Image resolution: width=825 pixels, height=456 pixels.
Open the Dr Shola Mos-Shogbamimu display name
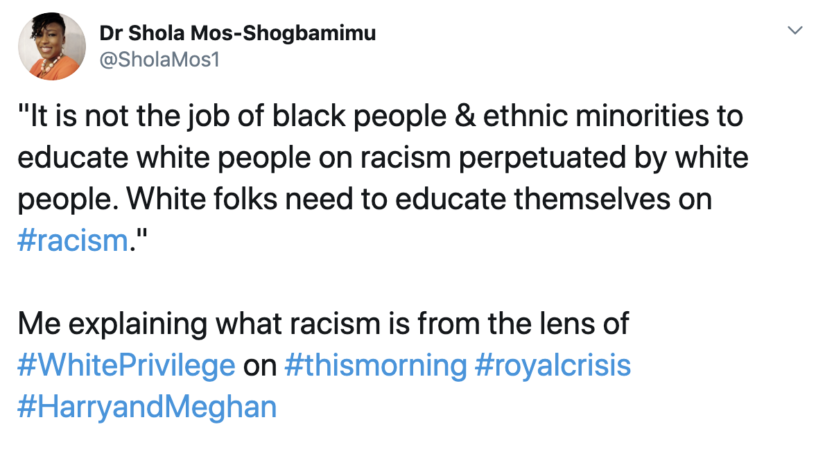[238, 33]
